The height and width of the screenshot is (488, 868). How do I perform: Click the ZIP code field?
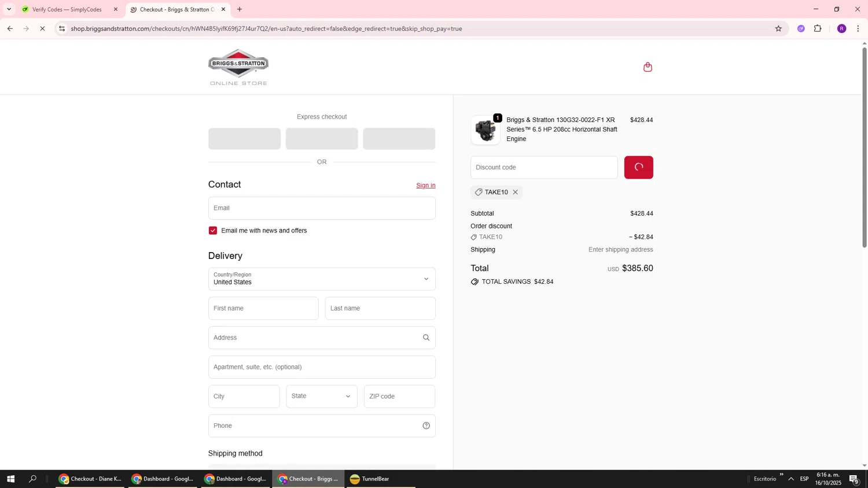pos(399,397)
